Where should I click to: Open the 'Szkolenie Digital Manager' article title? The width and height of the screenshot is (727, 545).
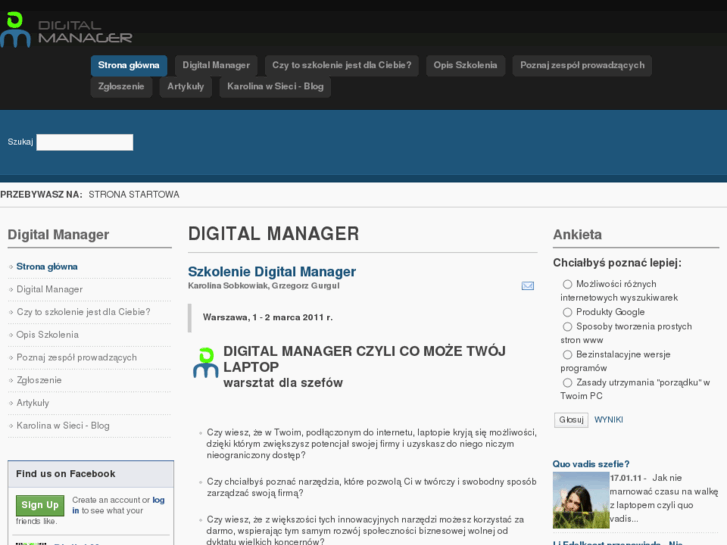coord(272,271)
